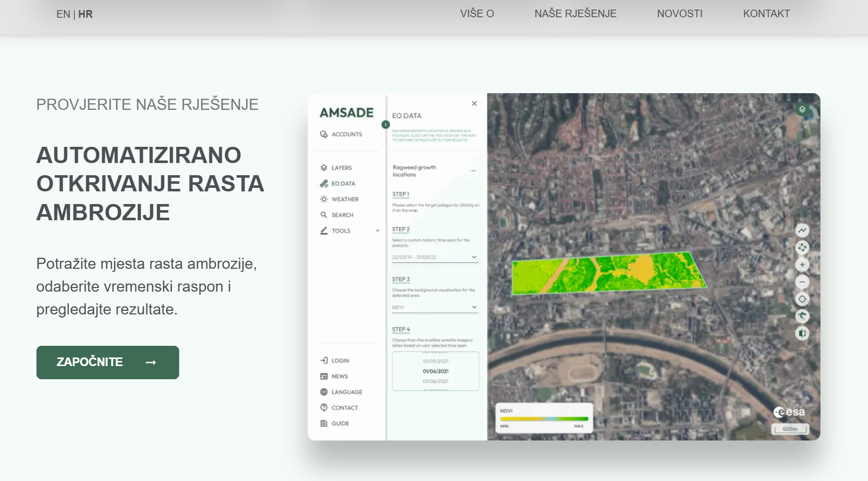Open the Layers sidebar item
Image resolution: width=868 pixels, height=481 pixels.
341,168
